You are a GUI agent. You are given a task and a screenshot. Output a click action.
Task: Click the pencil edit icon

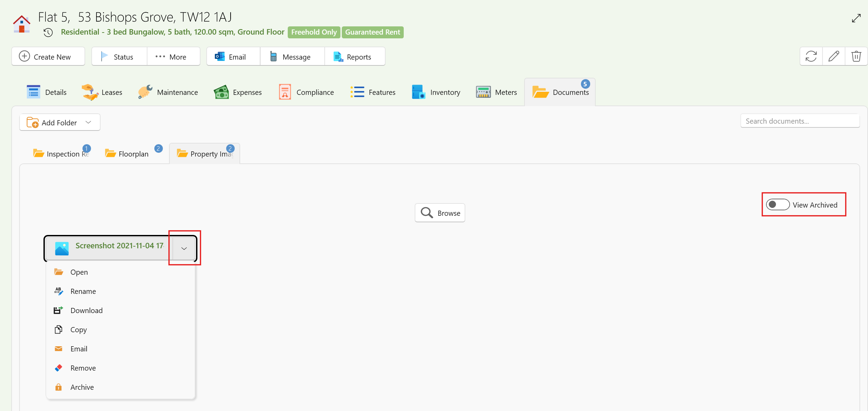[x=833, y=56]
